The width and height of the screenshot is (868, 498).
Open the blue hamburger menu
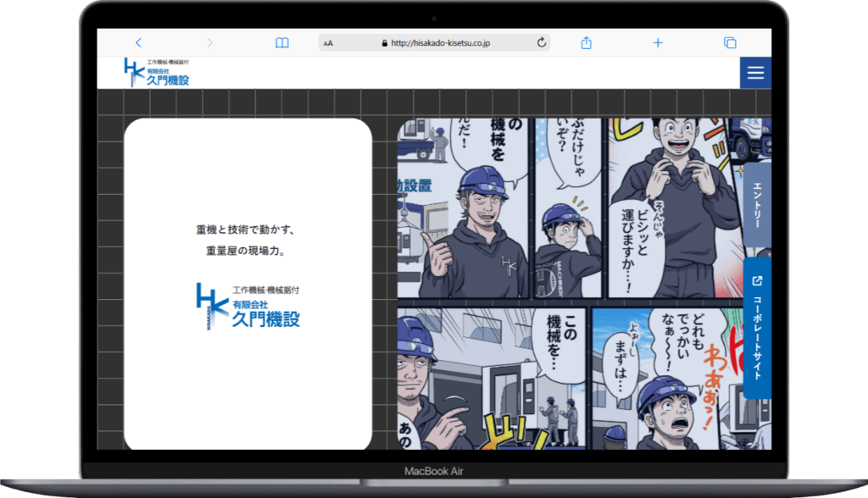click(x=755, y=73)
